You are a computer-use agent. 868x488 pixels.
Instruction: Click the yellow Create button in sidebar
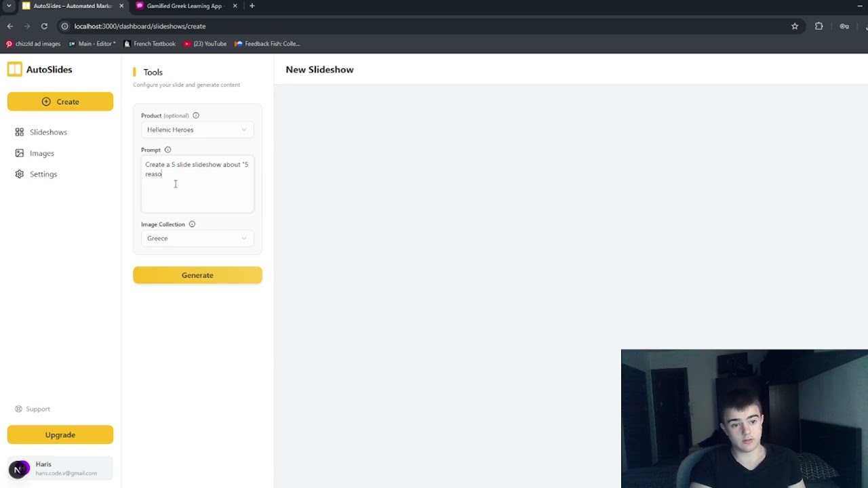click(x=60, y=102)
